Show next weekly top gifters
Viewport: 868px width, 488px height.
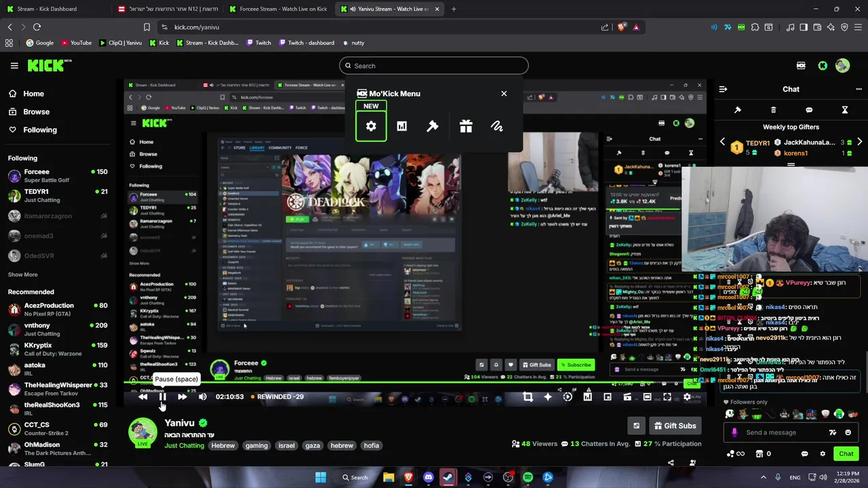859,142
